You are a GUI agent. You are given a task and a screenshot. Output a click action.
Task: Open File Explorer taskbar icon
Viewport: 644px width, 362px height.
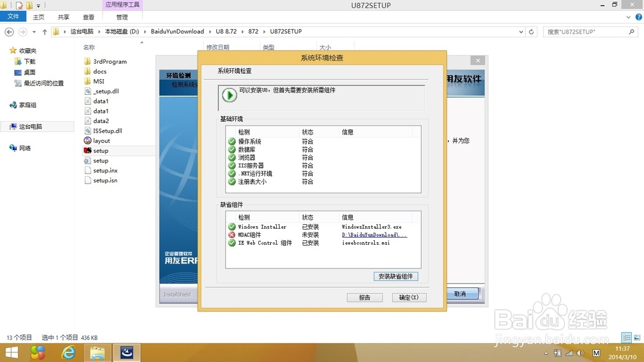click(97, 352)
